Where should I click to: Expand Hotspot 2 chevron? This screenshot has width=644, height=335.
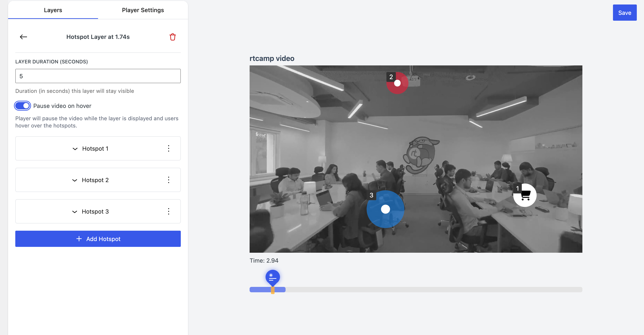pos(74,181)
